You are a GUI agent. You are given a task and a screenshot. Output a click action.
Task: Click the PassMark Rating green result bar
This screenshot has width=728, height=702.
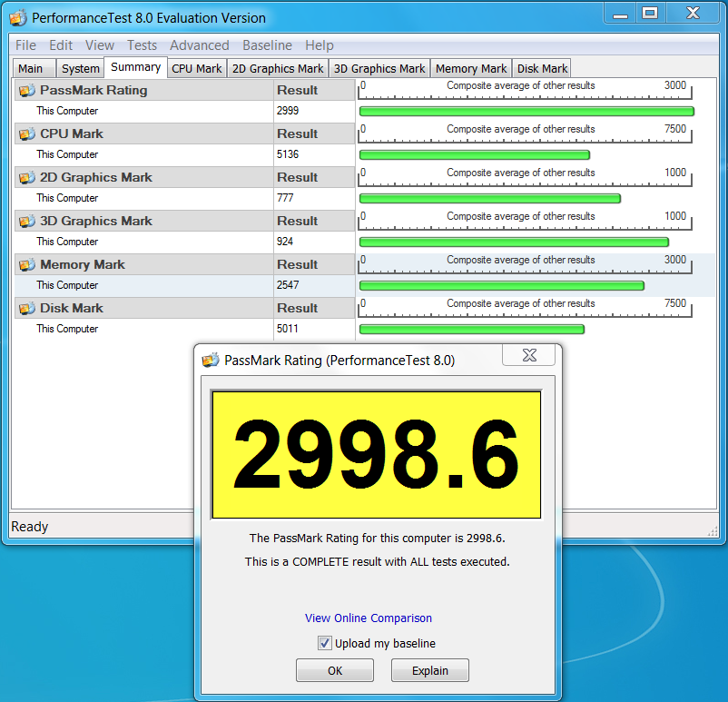click(526, 112)
